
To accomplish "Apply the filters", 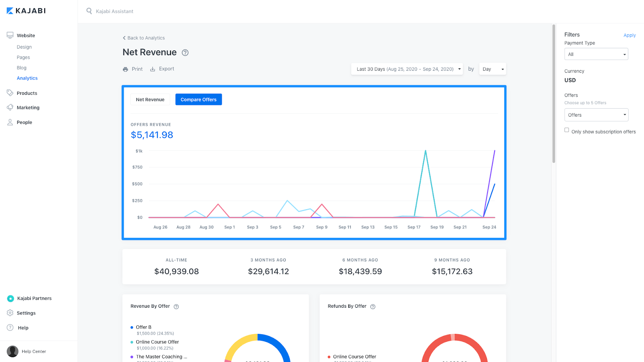I will [630, 35].
